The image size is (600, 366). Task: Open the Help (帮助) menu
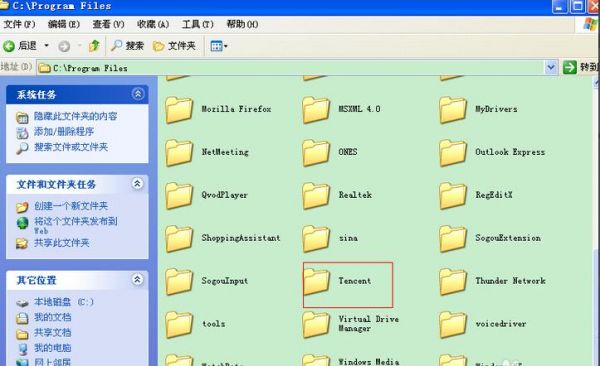tap(242, 25)
